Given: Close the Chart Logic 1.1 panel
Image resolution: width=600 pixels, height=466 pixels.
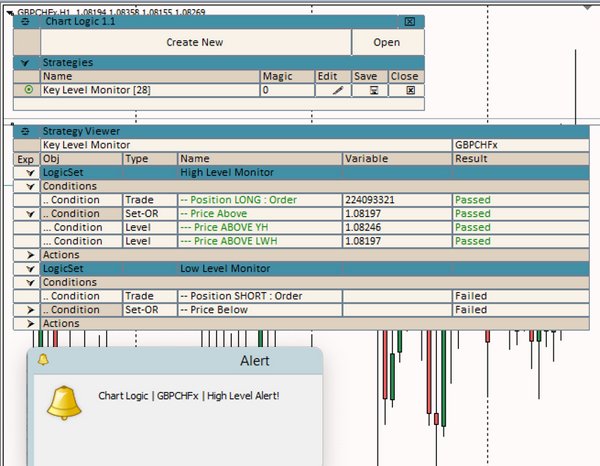Looking at the screenshot, I should tap(410, 22).
